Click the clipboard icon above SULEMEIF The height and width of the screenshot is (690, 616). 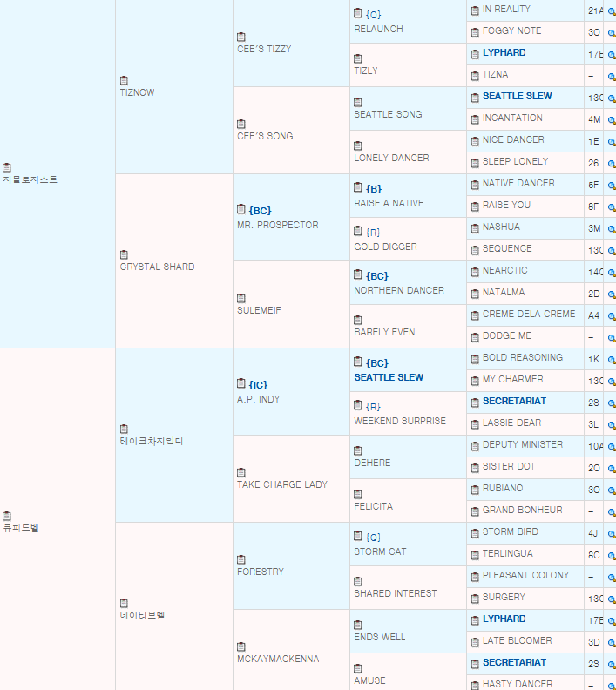[241, 298]
